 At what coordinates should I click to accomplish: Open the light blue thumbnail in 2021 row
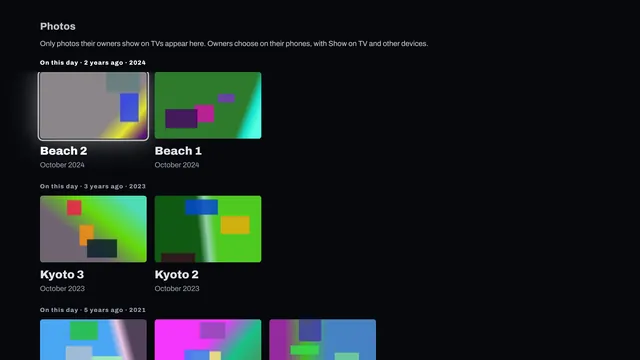pos(93,340)
